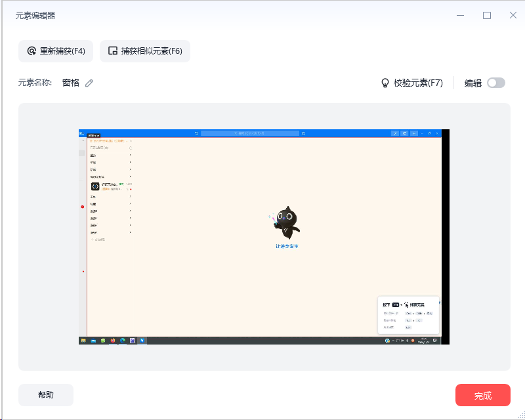
Task: Minimize the 元素编辑器 window
Action: [461, 15]
